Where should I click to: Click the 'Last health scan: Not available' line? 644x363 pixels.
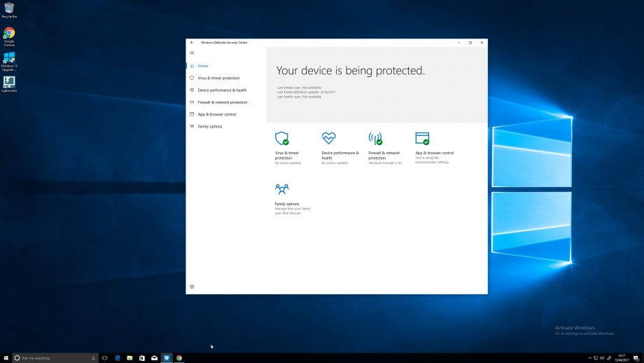(299, 97)
